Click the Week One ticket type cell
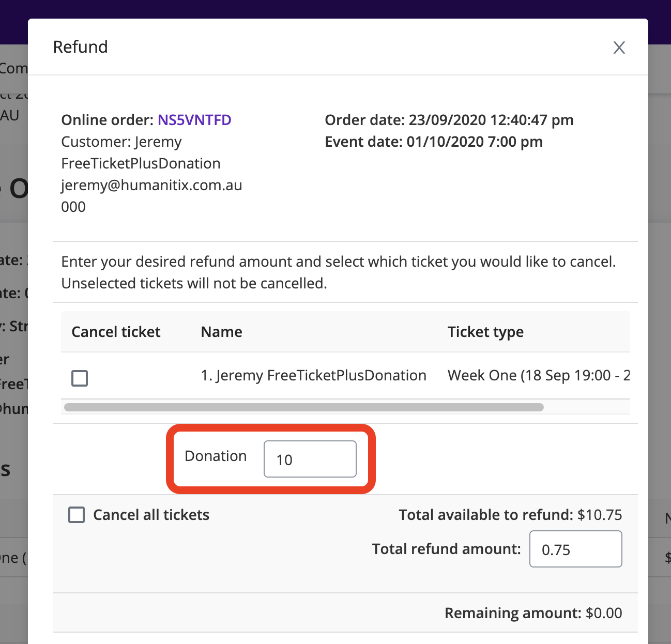Screen dimensions: 671x644 coord(538,375)
